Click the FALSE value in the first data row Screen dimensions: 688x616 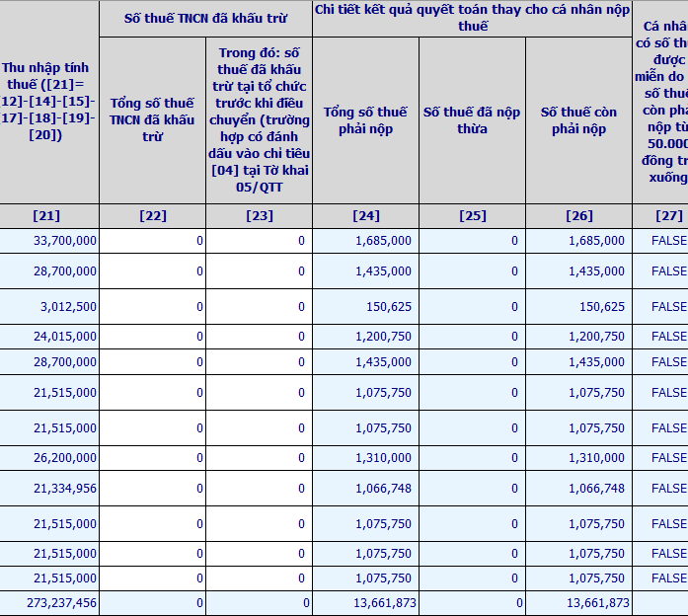pos(668,241)
